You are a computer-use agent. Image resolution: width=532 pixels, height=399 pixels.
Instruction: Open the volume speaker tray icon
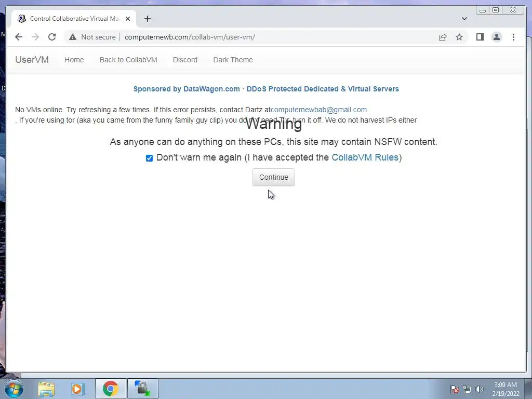tap(479, 389)
